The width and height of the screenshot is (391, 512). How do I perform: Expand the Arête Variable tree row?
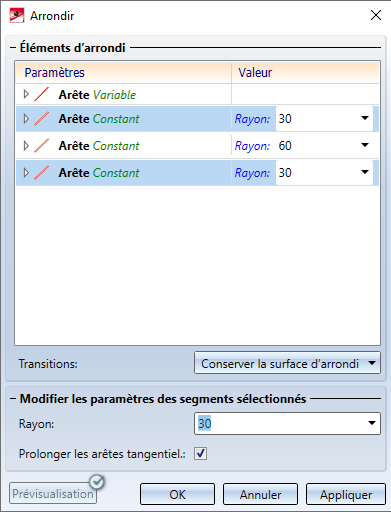coord(26,94)
